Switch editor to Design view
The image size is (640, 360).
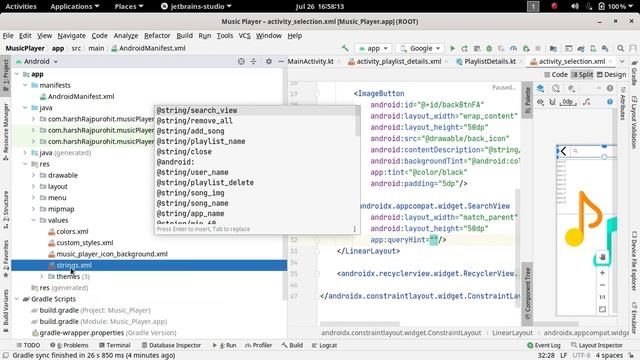pyautogui.click(x=611, y=75)
